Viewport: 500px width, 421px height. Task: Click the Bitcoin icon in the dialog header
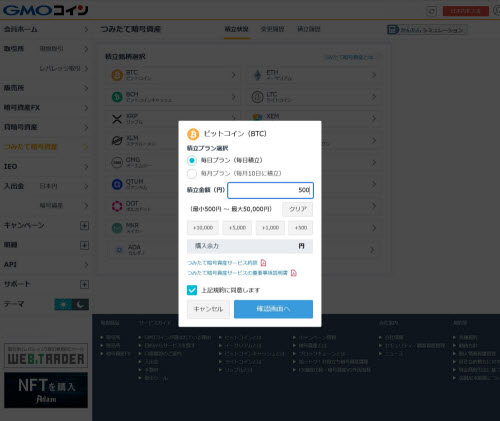(x=193, y=134)
